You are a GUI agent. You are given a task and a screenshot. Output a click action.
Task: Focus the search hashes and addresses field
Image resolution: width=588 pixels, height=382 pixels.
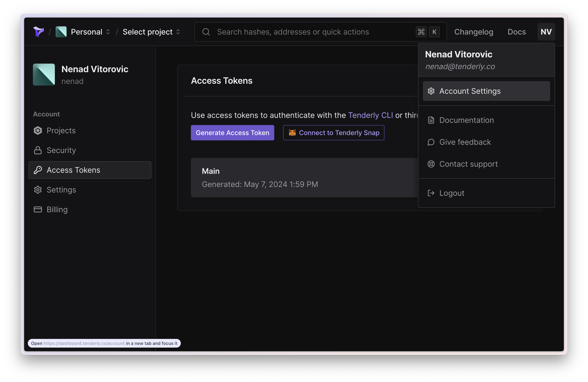(x=321, y=32)
